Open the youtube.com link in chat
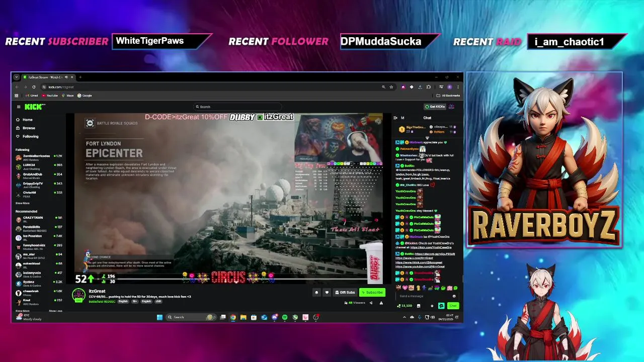Viewport: 644px width, 362px height. pyautogui.click(x=420, y=266)
